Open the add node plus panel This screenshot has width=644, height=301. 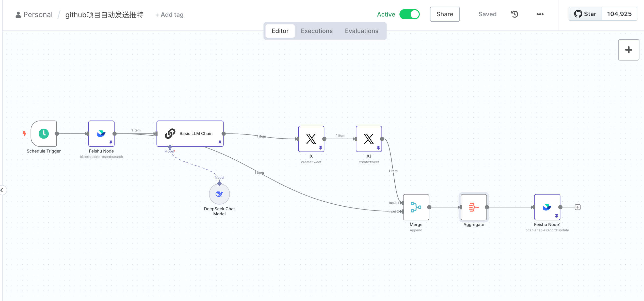629,50
